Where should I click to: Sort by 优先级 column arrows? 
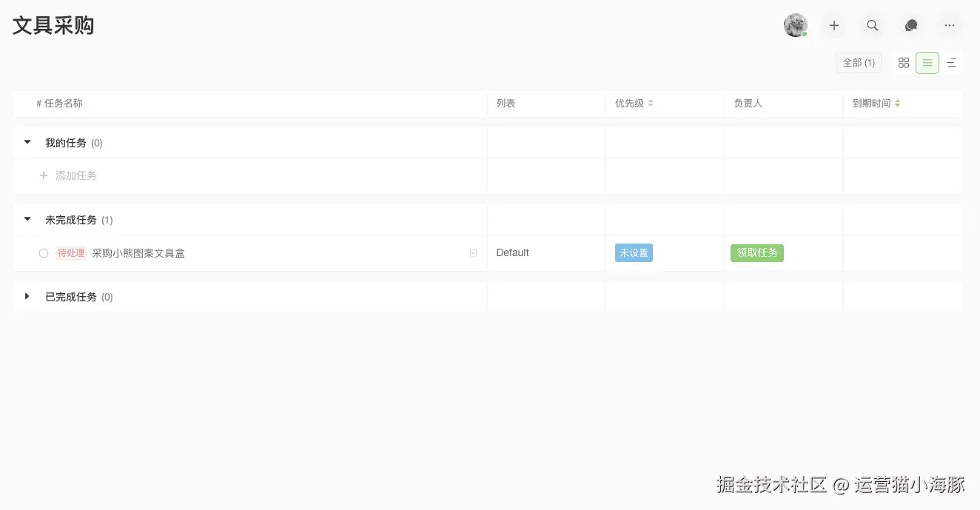coord(651,104)
